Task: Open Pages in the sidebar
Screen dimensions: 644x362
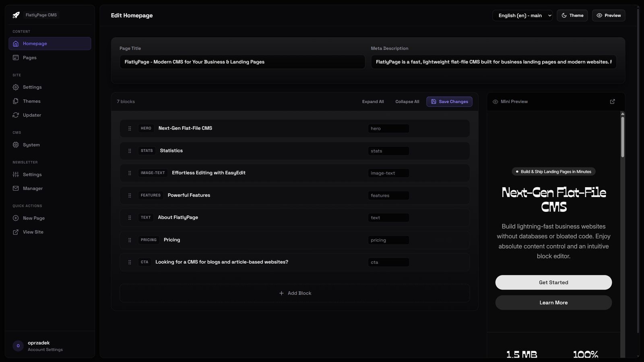Action: coord(50,58)
